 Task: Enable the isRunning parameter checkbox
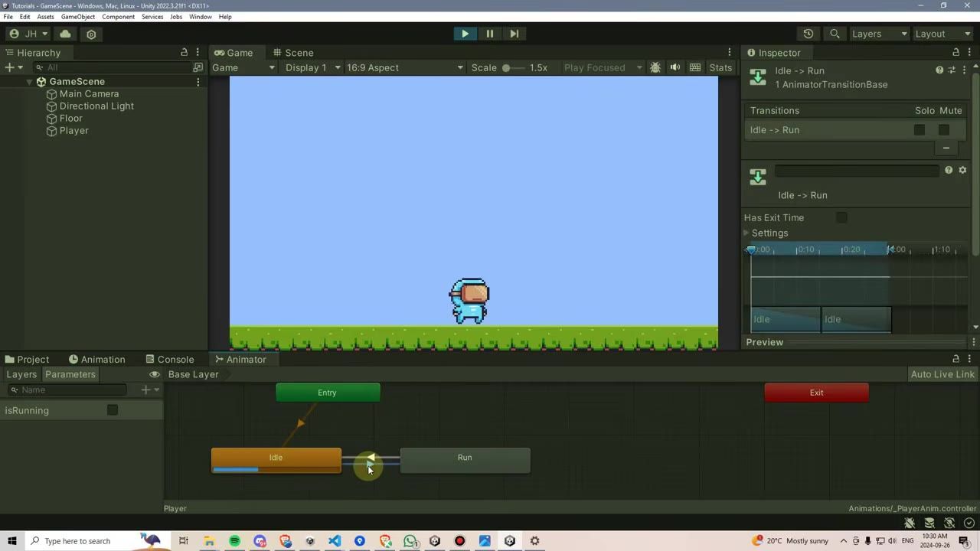point(113,410)
